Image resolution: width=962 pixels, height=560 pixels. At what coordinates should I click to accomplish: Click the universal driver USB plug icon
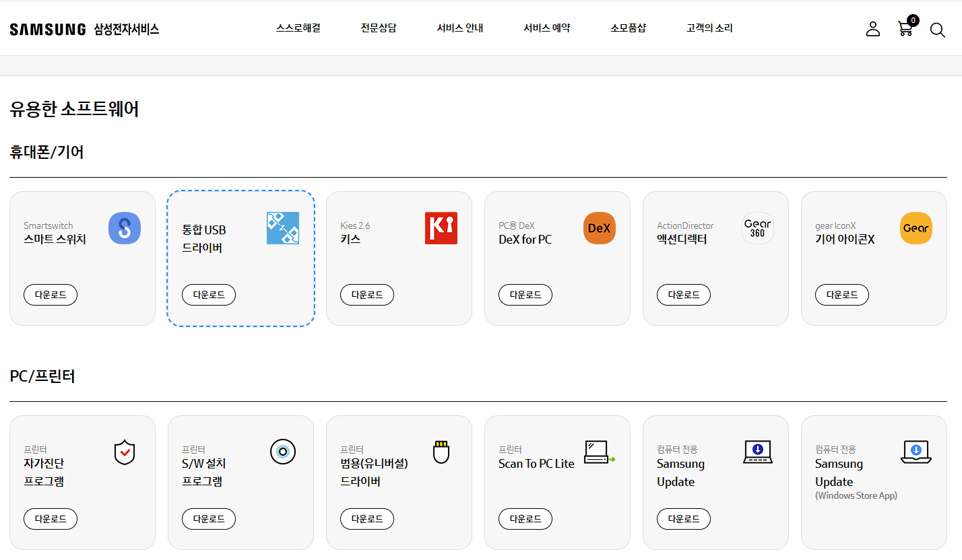[441, 452]
